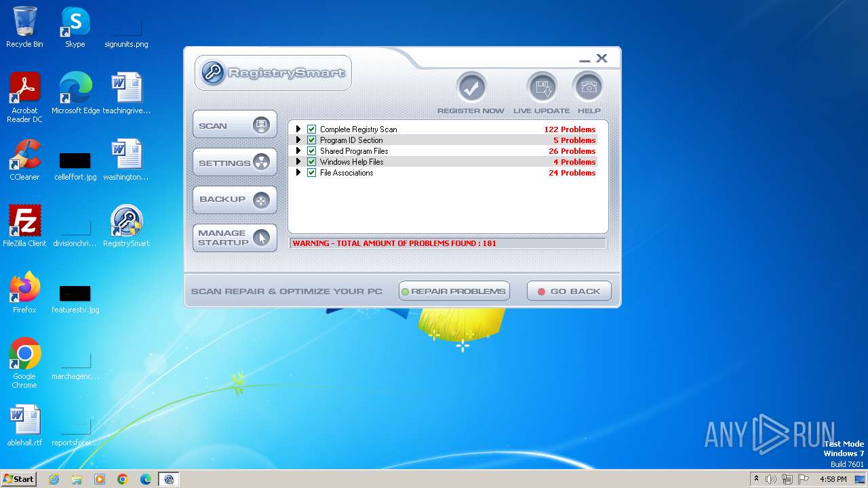Open the Backup section

point(235,200)
